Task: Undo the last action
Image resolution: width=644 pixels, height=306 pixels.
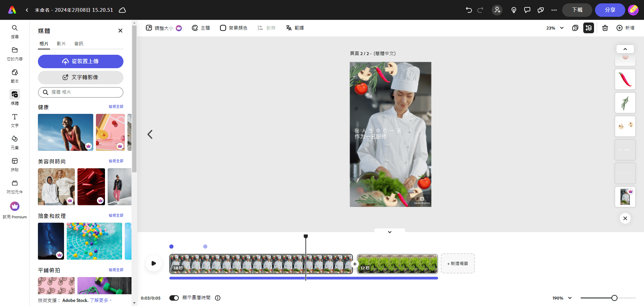Action: [469, 10]
